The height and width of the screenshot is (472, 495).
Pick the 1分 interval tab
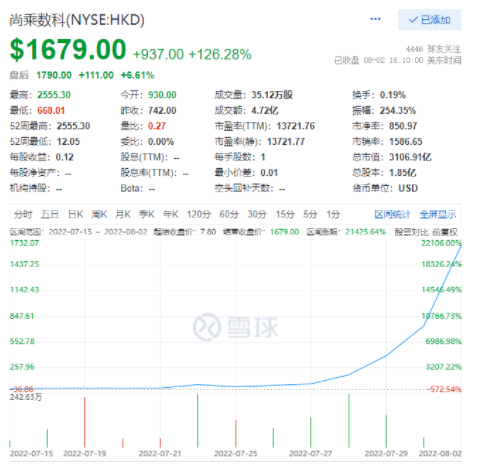[333, 214]
